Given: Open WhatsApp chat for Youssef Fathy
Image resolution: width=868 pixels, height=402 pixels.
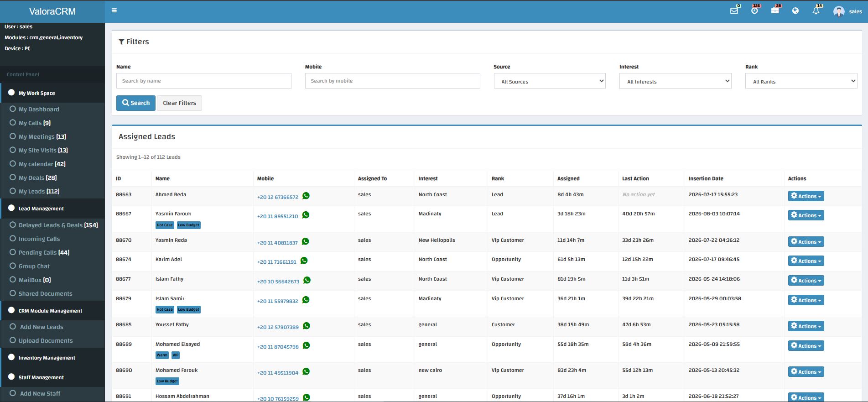Looking at the screenshot, I should click(x=307, y=326).
